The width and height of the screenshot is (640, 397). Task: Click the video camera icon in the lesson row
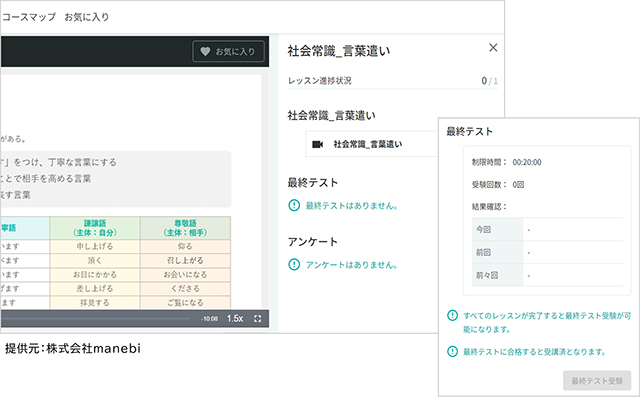point(318,144)
